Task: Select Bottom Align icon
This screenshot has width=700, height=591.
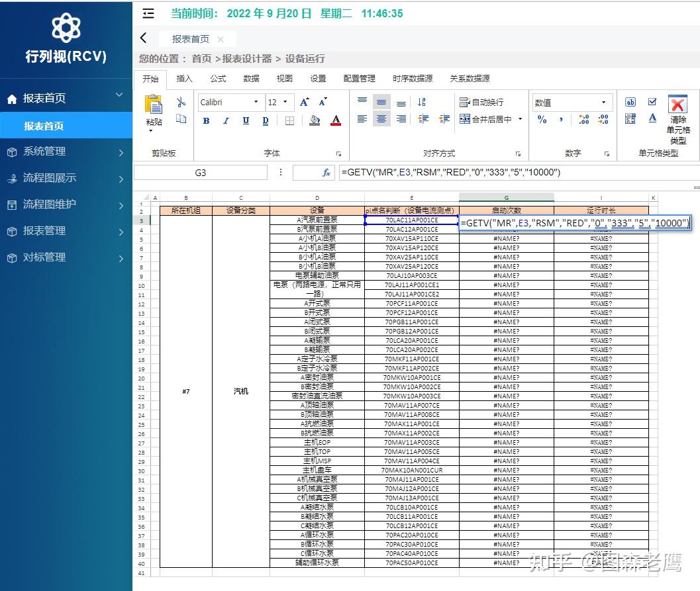Action: click(x=401, y=103)
